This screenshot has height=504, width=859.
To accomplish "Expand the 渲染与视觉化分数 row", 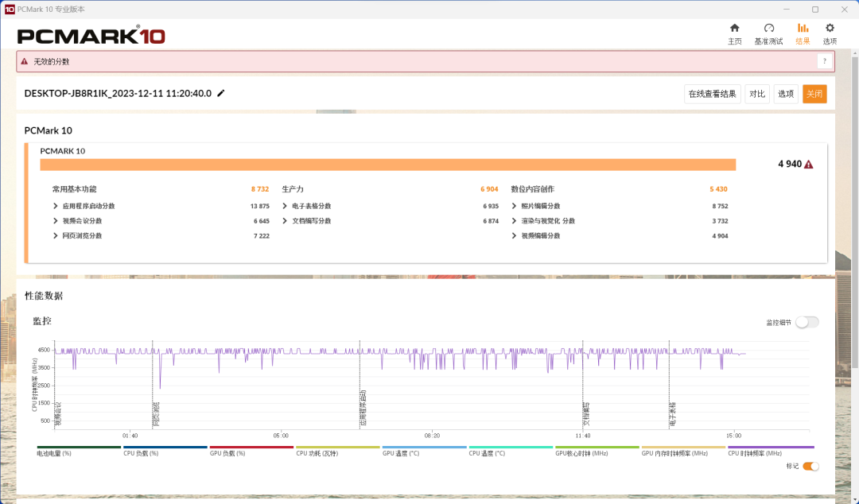I will pyautogui.click(x=514, y=221).
